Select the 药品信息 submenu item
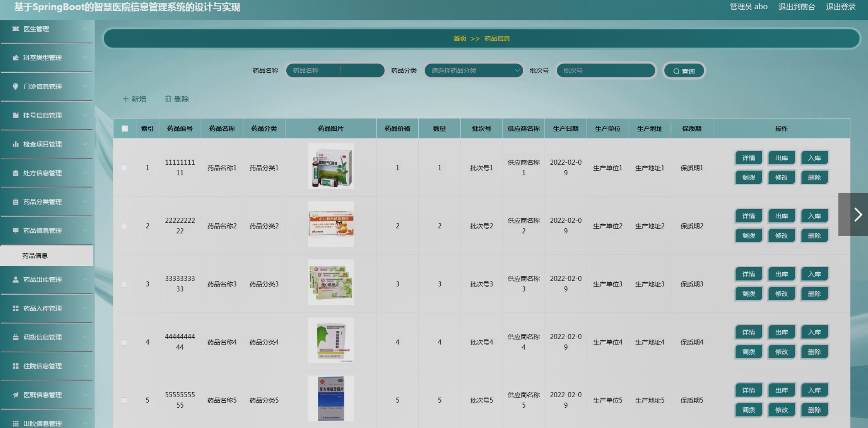 35,256
